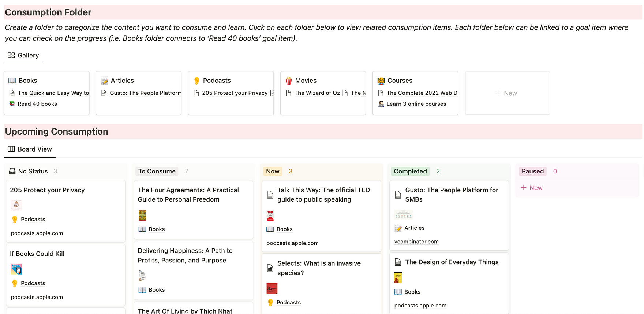Click the Now column status label
644x314 pixels.
pos(273,171)
